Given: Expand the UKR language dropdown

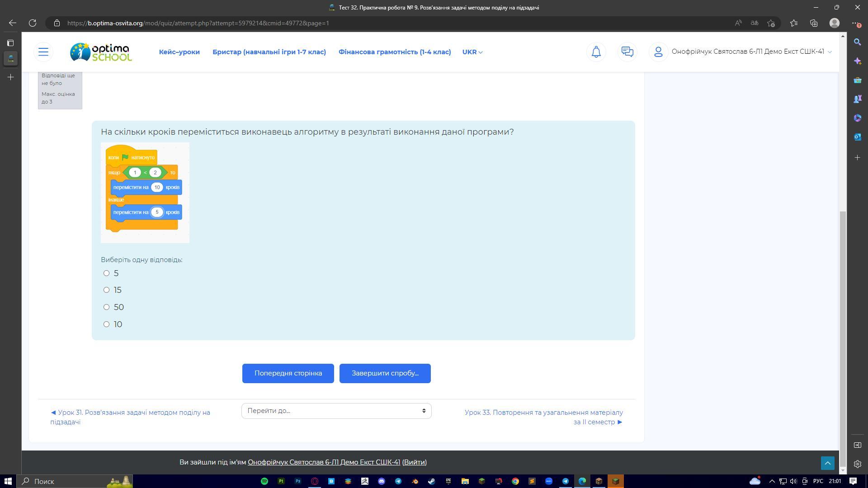Looking at the screenshot, I should click(472, 52).
